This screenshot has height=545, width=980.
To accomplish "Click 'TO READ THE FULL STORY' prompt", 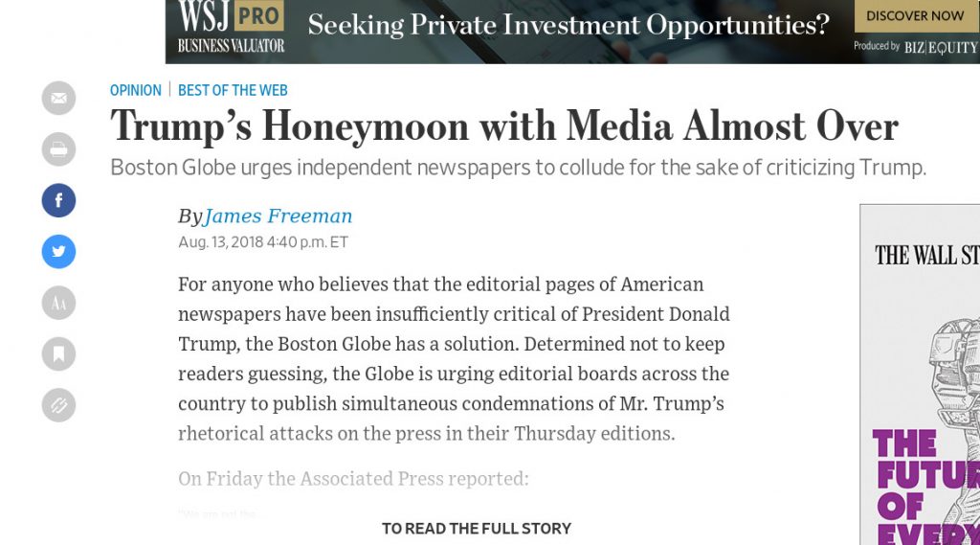I will click(477, 528).
